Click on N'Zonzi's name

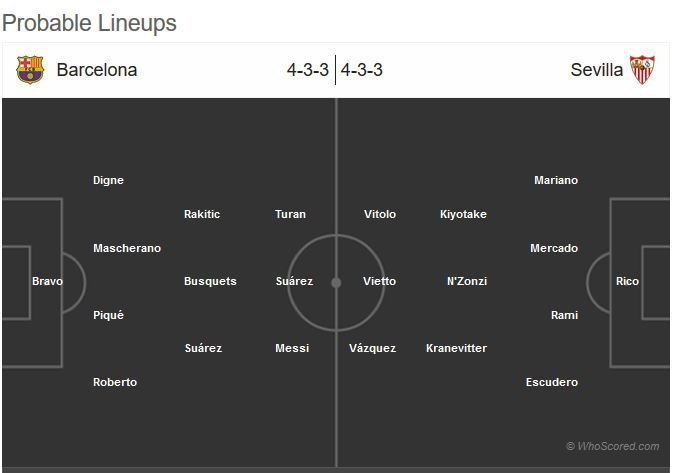[x=467, y=281]
